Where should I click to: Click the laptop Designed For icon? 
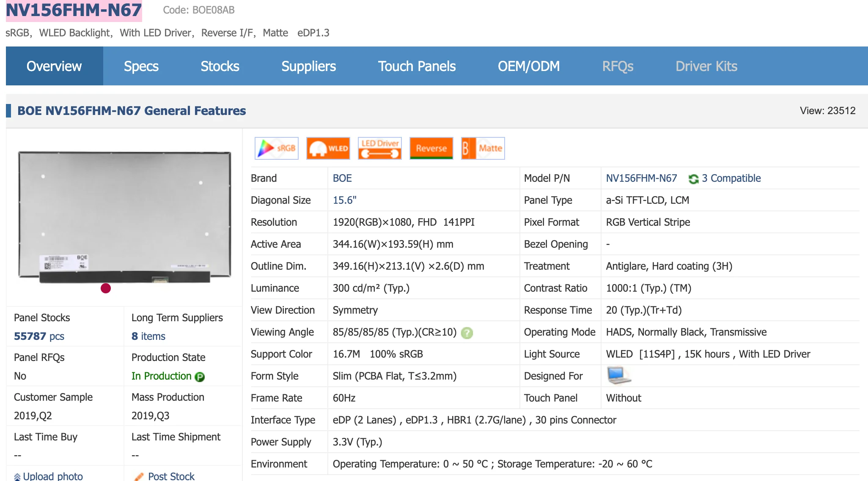pyautogui.click(x=618, y=375)
